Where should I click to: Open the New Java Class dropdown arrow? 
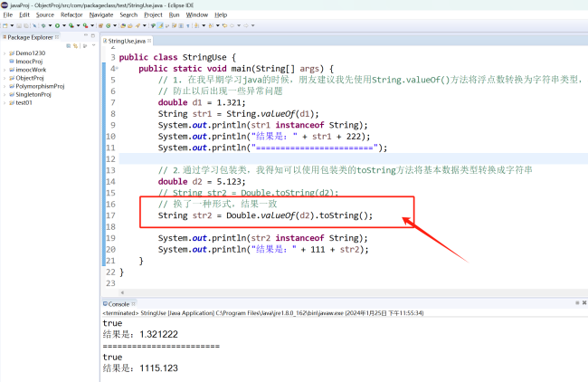click(115, 25)
